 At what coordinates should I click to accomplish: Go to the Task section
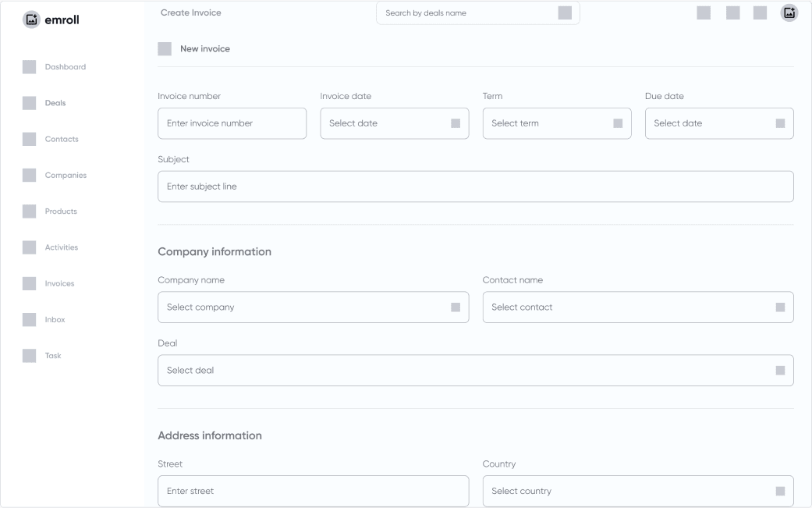30,355
